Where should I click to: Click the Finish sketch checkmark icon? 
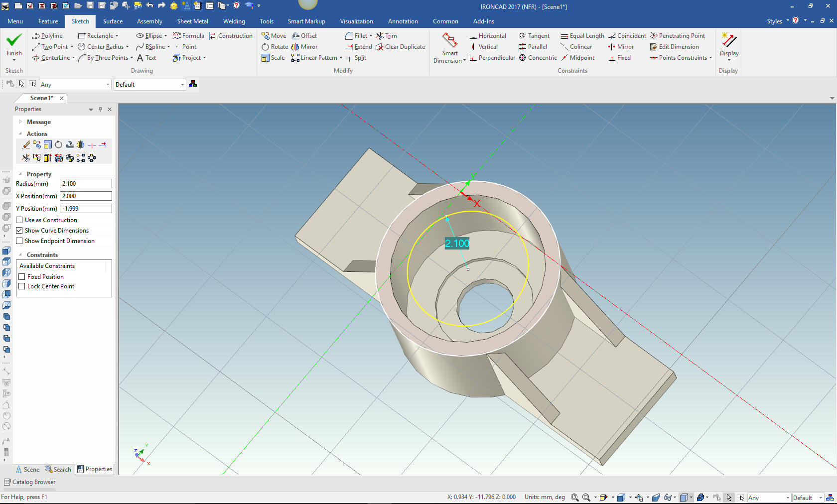pos(14,40)
